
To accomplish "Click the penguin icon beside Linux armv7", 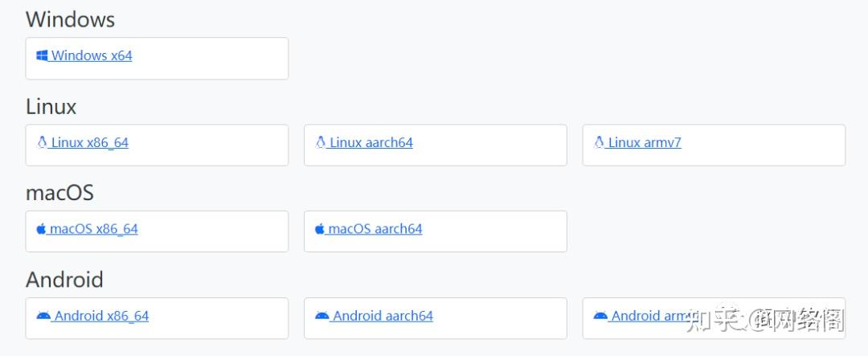I will (x=599, y=142).
